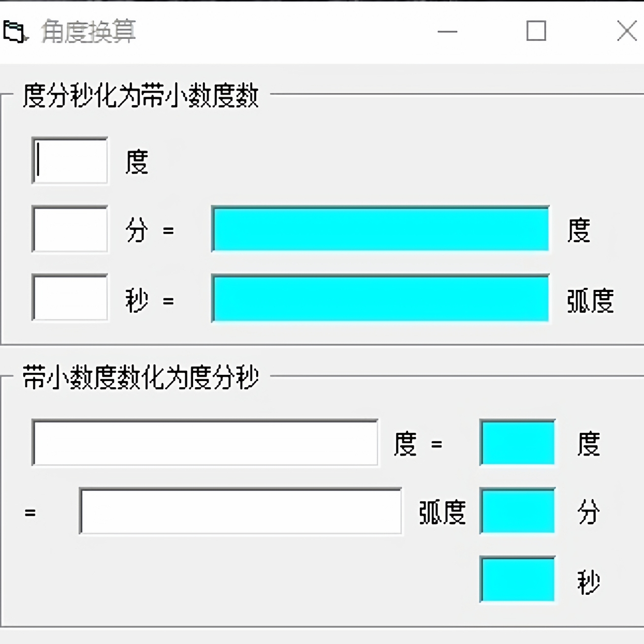644x644 pixels.
Task: Click the white 弧度 input in lower group
Action: point(241,511)
